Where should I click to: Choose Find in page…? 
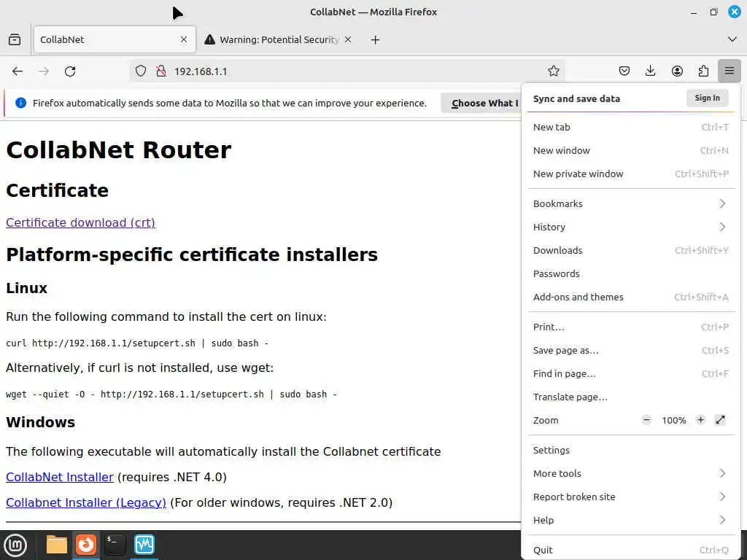[631, 374]
